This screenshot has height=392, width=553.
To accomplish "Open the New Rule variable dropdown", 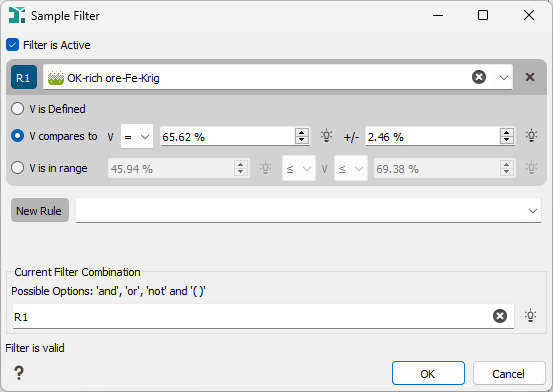I will (308, 210).
